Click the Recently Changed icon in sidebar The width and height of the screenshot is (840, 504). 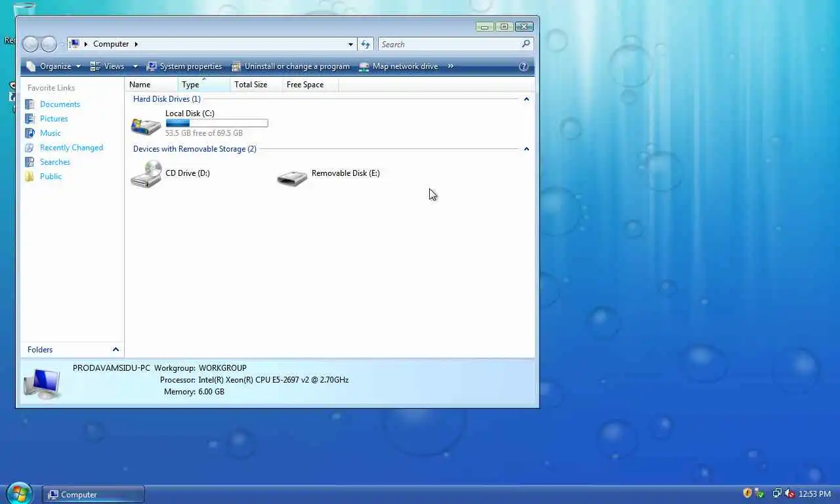[30, 148]
